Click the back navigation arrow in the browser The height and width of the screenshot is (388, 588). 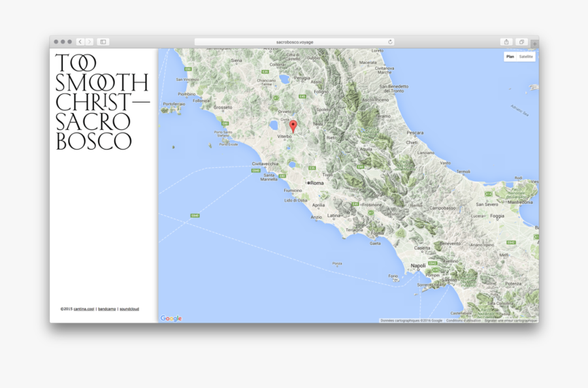tap(80, 41)
